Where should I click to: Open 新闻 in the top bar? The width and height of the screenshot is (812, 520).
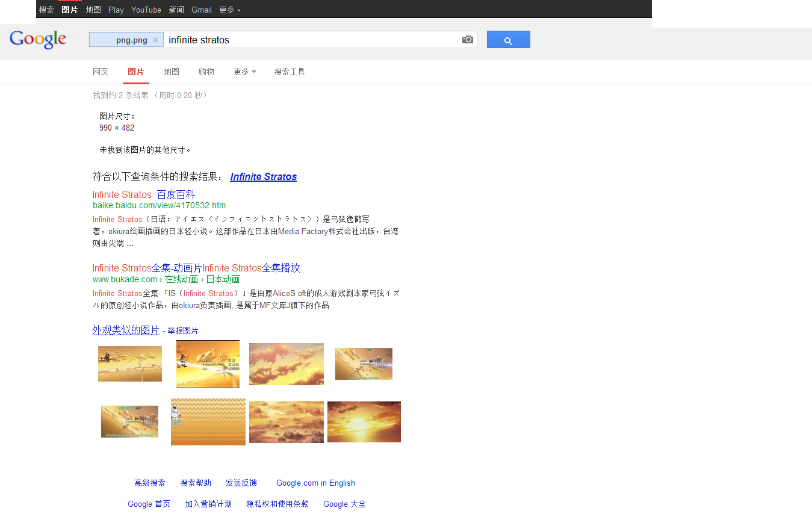[176, 10]
